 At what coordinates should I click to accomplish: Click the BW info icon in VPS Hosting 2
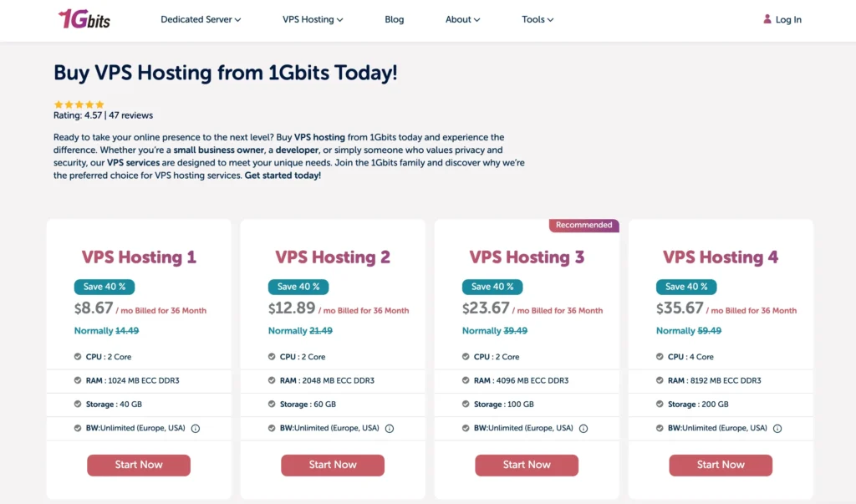[390, 428]
